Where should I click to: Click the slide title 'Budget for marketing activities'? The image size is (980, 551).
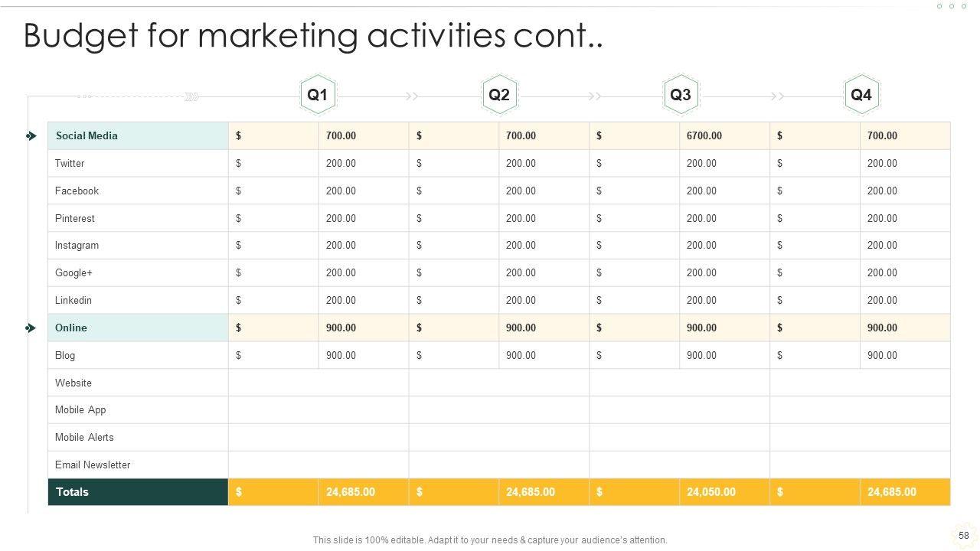point(313,35)
